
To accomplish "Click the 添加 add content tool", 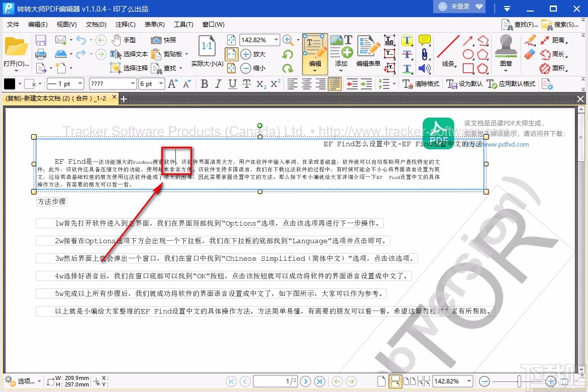I will (x=341, y=53).
